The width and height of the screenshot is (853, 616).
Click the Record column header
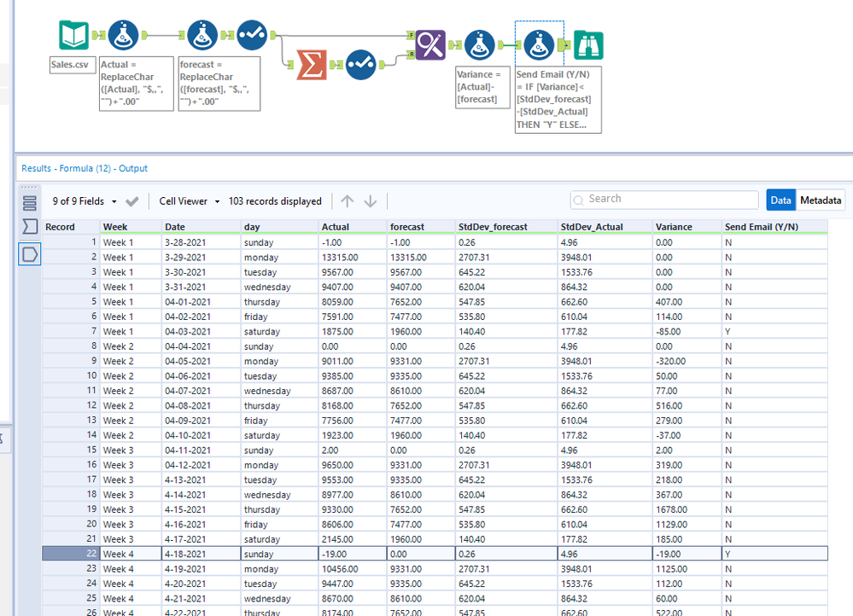point(71,227)
